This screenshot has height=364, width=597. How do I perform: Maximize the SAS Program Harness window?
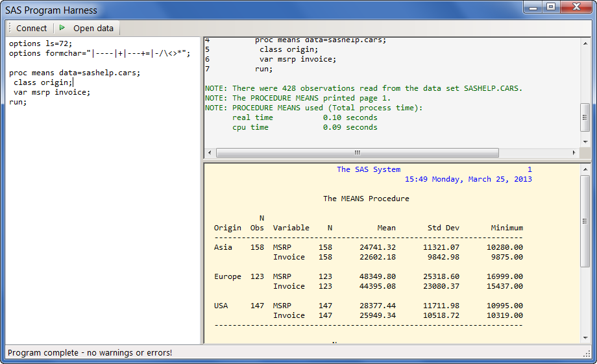(551, 7)
